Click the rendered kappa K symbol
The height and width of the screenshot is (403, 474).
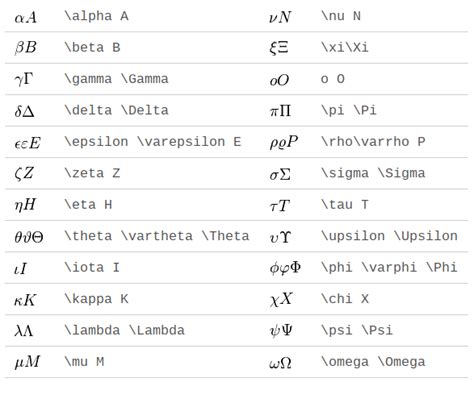pyautogui.click(x=25, y=300)
